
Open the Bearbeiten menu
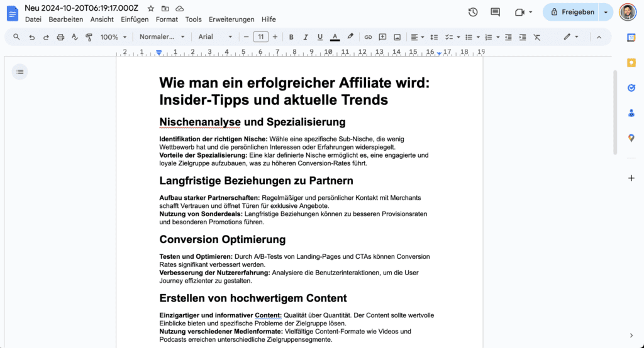65,19
